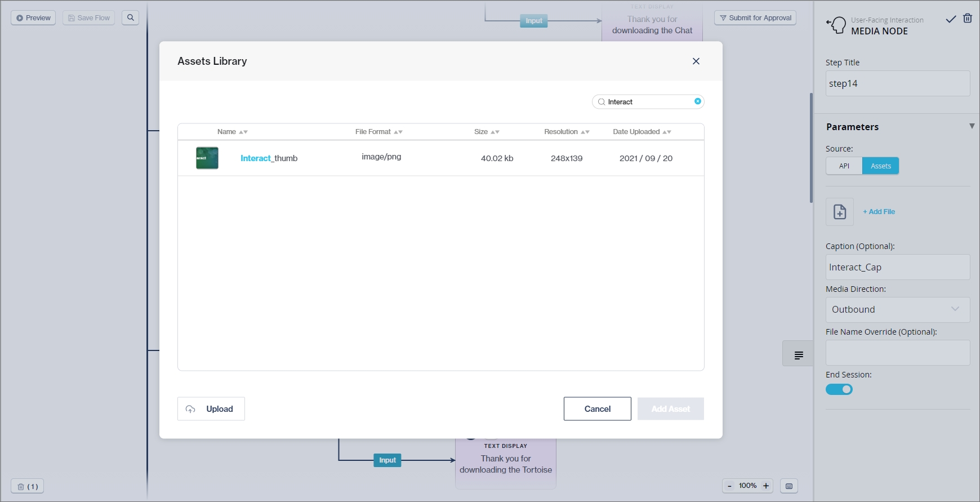The height and width of the screenshot is (502, 980).
Task: Confirm node with the checkmark icon
Action: 951,19
